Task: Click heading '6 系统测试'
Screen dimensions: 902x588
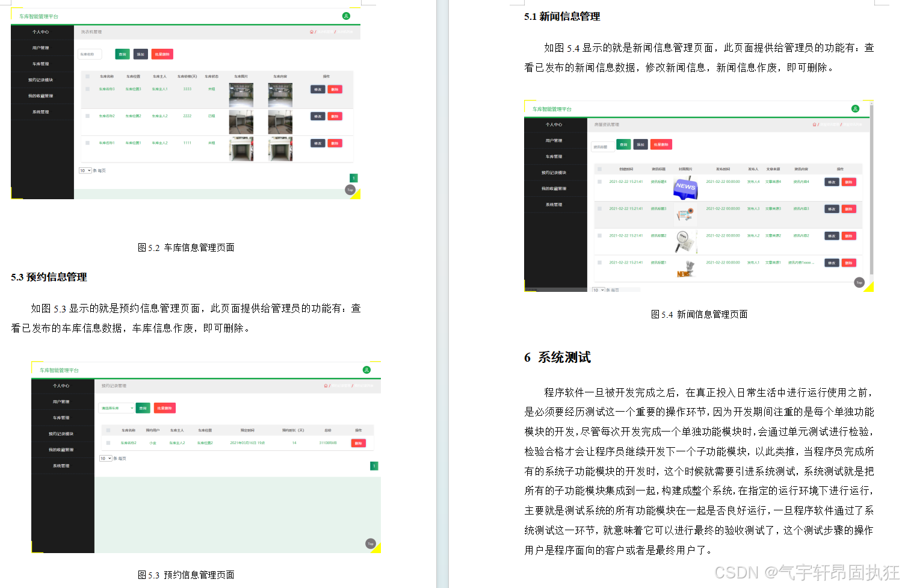Action: coord(557,357)
